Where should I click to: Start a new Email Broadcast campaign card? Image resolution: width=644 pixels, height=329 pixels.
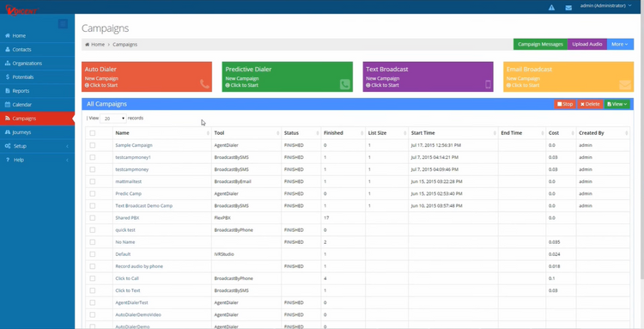click(568, 76)
